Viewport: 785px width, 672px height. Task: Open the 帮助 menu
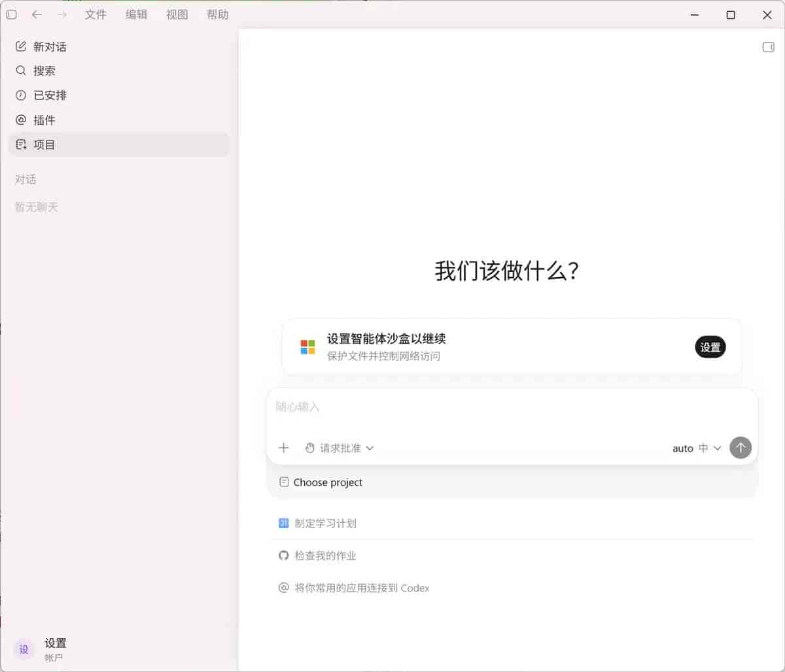point(217,14)
